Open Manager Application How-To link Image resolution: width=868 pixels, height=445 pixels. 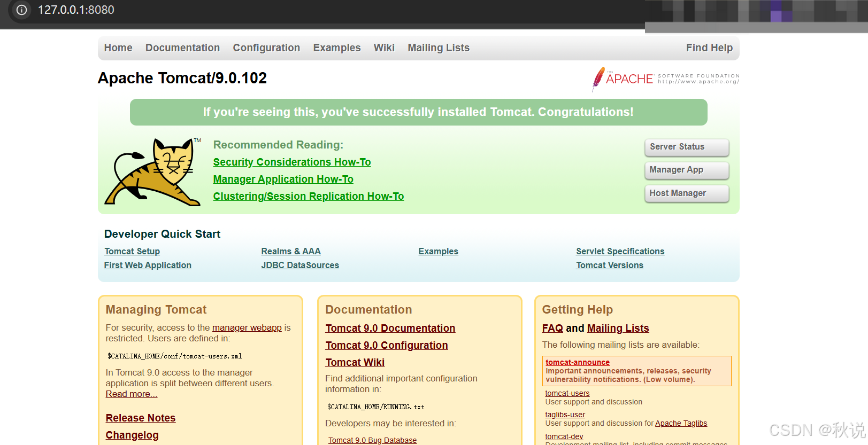[x=283, y=179]
